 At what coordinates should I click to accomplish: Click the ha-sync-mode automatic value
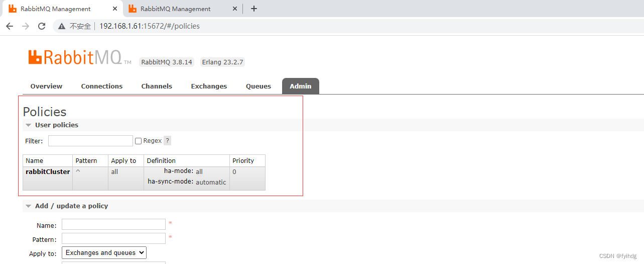(211, 182)
